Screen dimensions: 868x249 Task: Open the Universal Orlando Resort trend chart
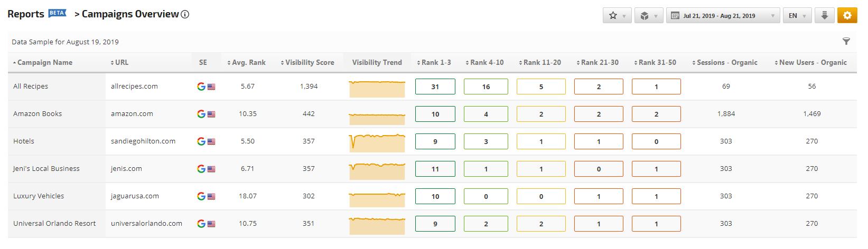point(377,226)
